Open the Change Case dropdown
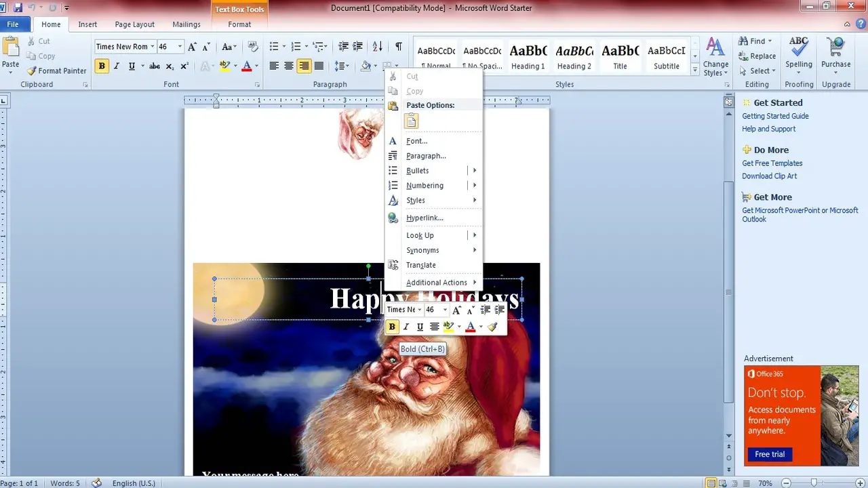The width and height of the screenshot is (868, 488). point(230,47)
